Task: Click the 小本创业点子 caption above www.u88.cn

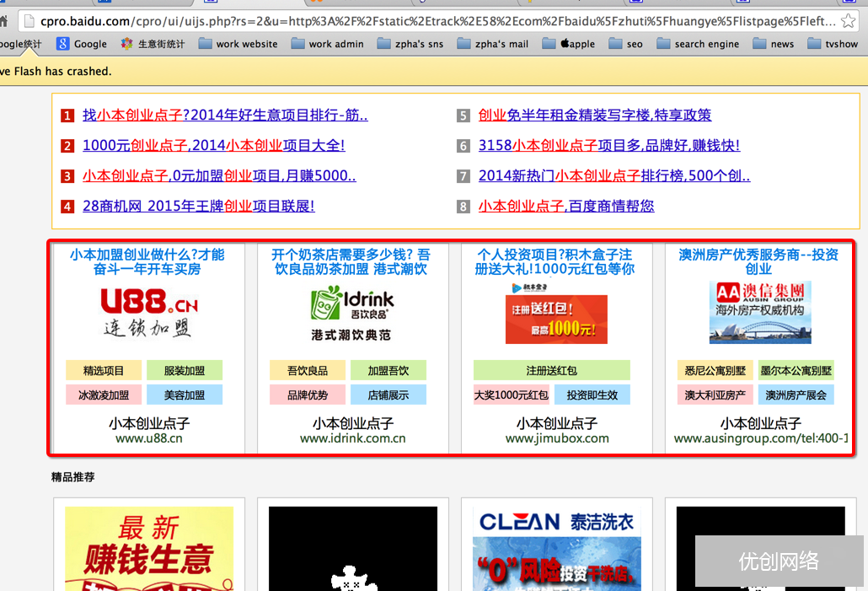Action: (x=149, y=424)
